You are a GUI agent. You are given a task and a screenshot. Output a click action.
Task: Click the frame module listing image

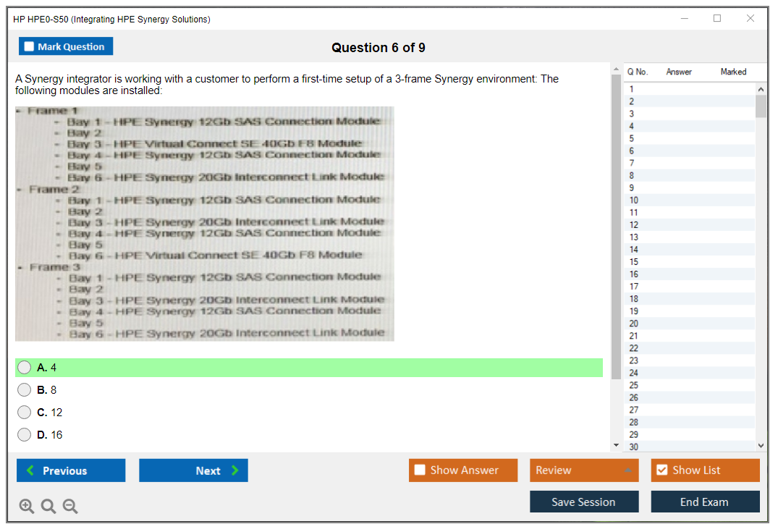(205, 224)
